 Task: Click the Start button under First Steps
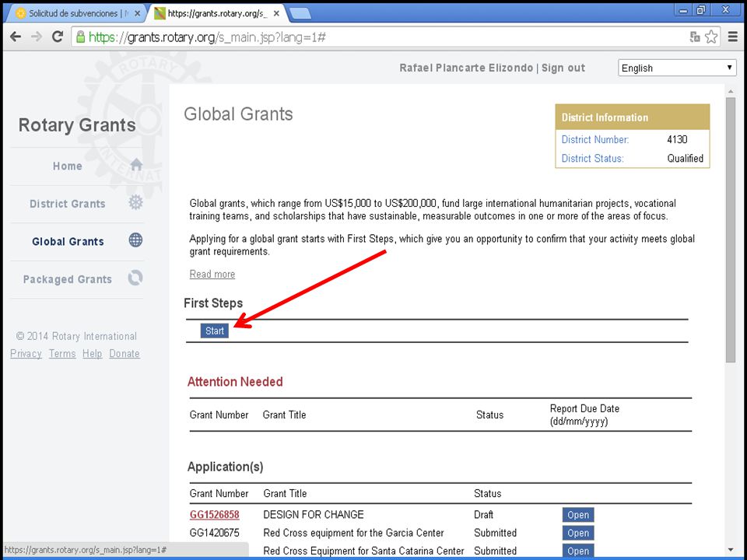pos(215,331)
